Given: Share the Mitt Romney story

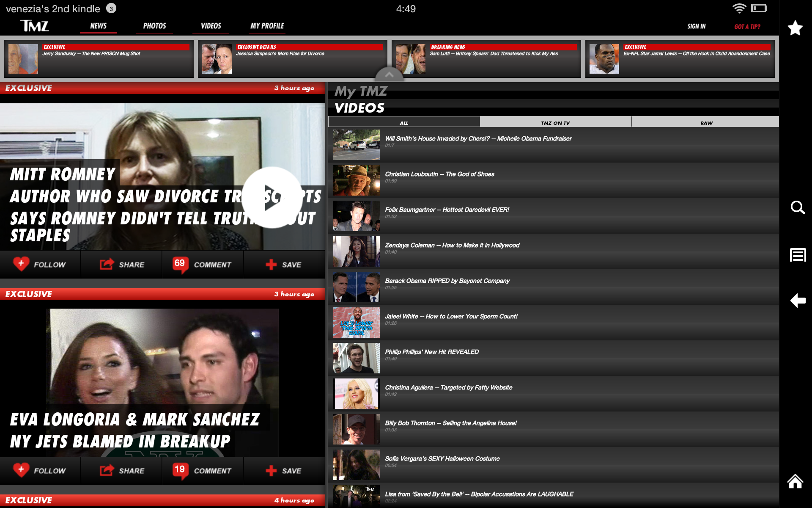Looking at the screenshot, I should tap(122, 265).
